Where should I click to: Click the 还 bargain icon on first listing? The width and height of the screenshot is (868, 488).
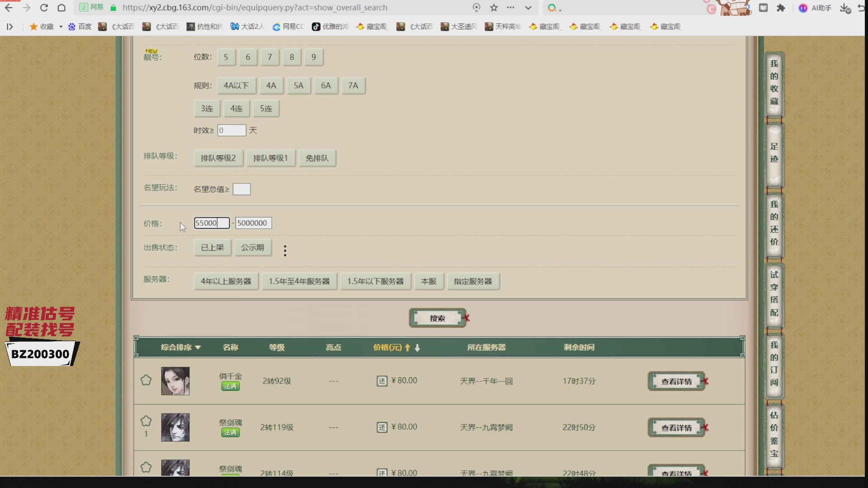click(382, 381)
